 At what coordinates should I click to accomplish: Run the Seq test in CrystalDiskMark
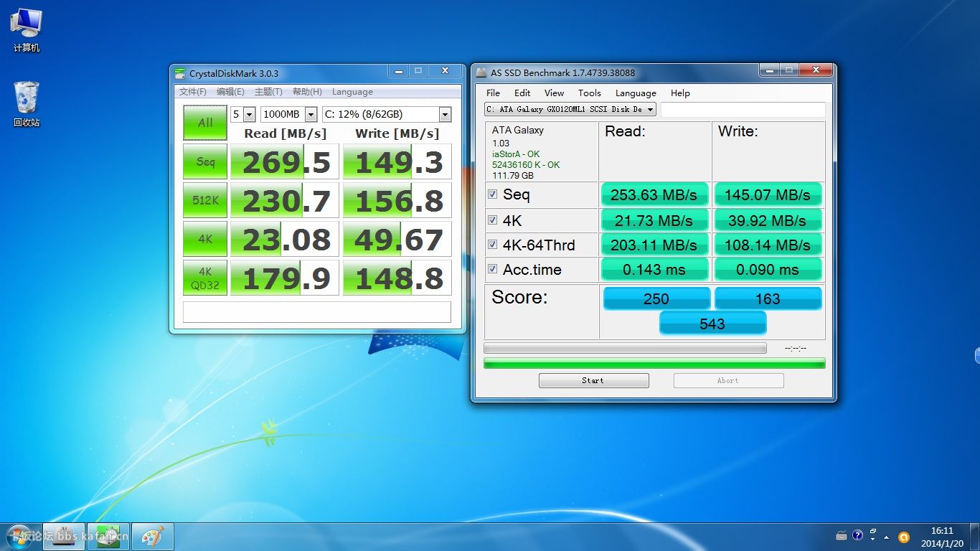pyautogui.click(x=205, y=161)
